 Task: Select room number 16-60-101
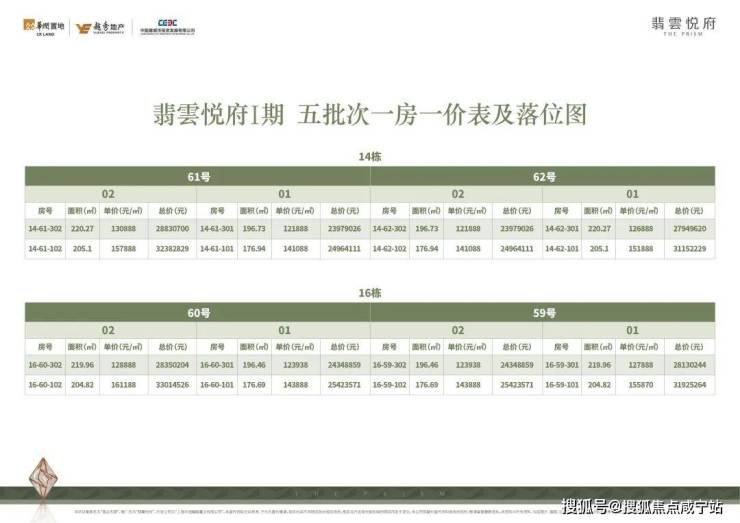[217, 385]
